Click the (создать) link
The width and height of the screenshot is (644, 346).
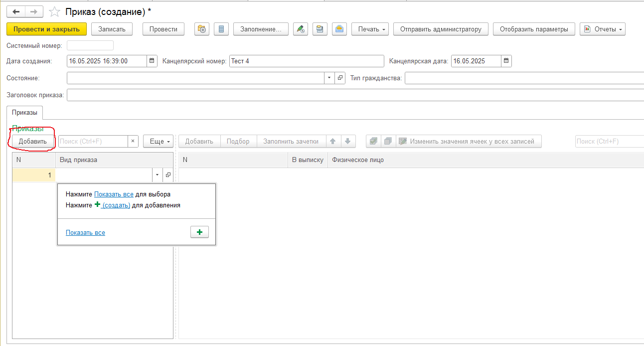point(116,205)
